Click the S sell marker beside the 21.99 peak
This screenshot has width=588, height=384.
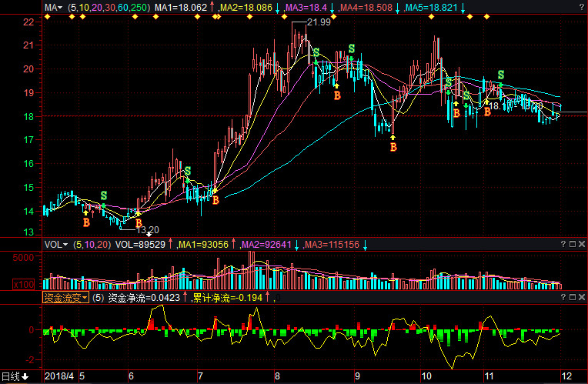tap(316, 52)
